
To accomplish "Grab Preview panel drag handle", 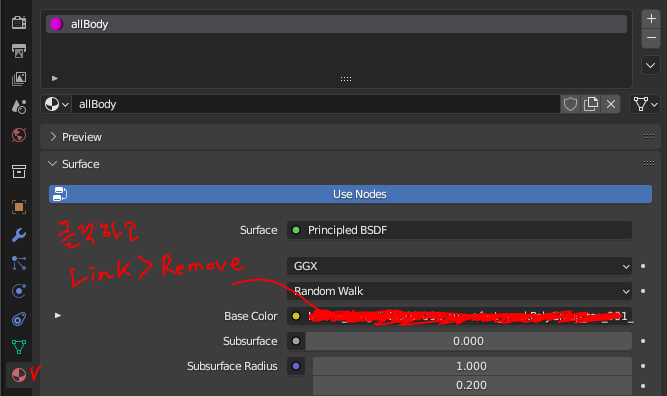I will pyautogui.click(x=649, y=137).
